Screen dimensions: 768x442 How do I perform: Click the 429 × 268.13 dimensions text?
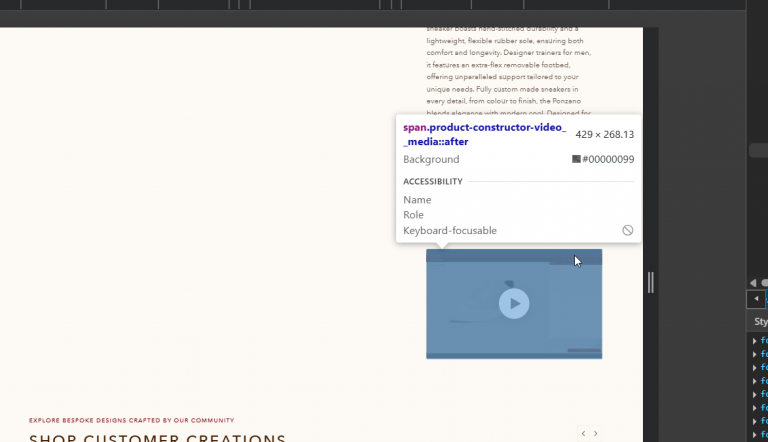click(x=604, y=134)
